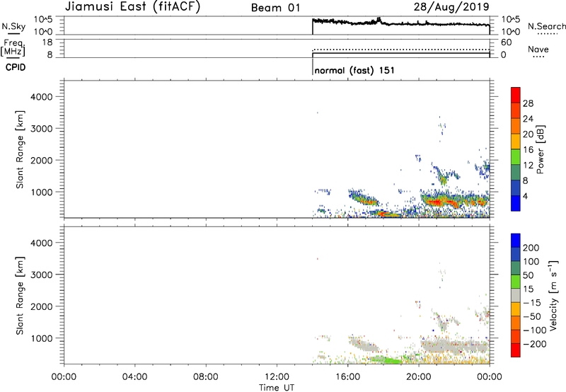Click the dotted Nave line in frequency panel
This screenshot has height=392, width=566.
(400, 50)
